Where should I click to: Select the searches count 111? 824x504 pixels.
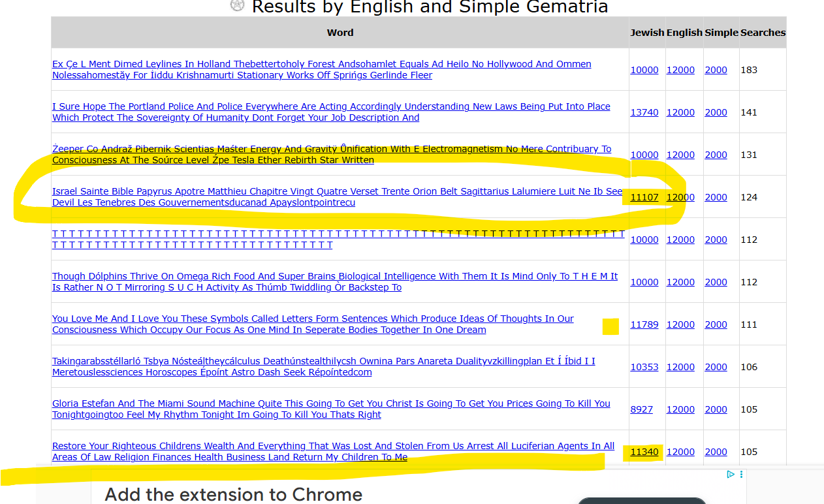click(x=749, y=324)
